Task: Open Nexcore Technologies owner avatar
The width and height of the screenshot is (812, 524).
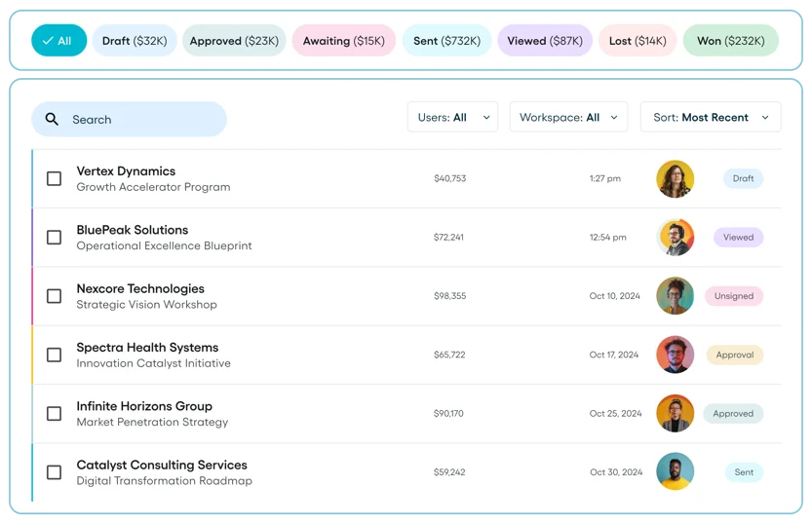Action: [x=675, y=296]
